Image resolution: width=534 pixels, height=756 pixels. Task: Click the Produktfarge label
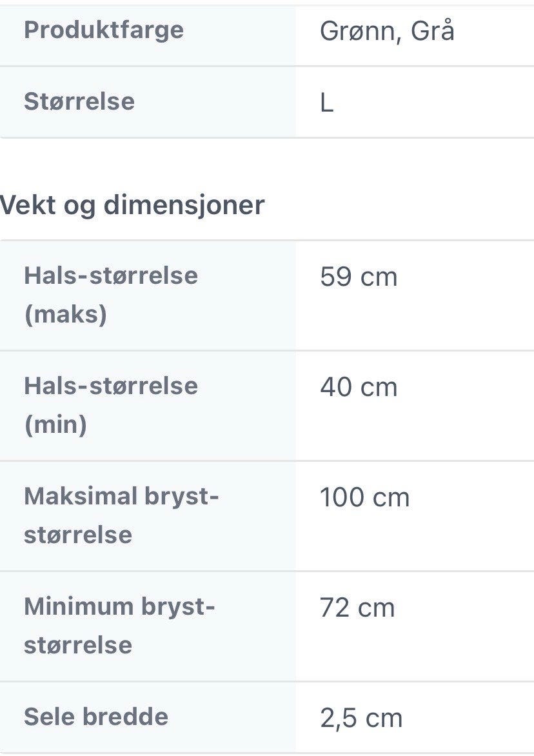[103, 30]
